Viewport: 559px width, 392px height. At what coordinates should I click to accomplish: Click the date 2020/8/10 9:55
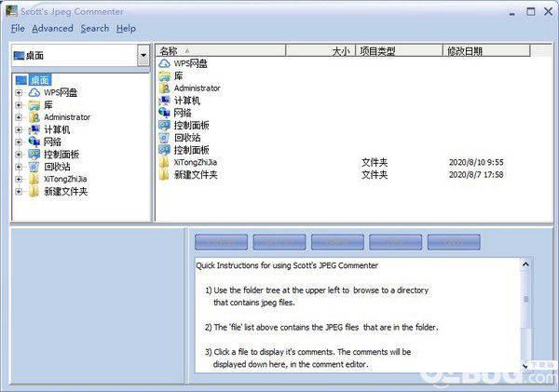click(476, 163)
